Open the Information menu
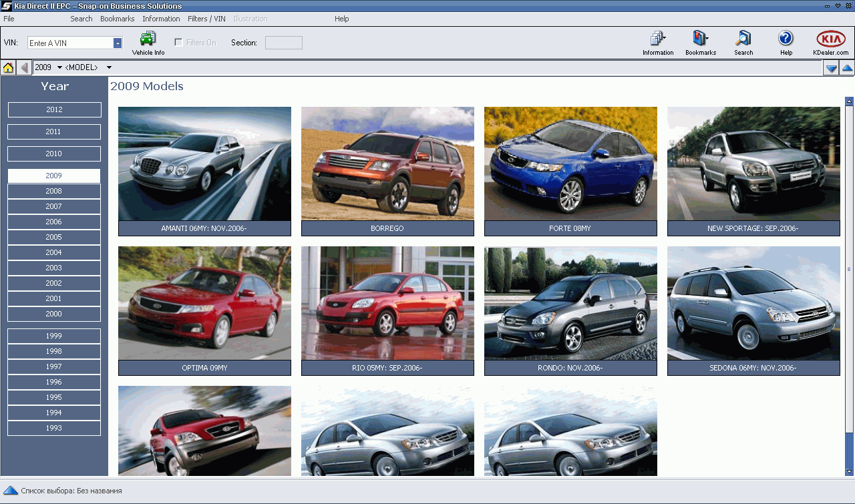This screenshot has width=855, height=504. pyautogui.click(x=161, y=19)
